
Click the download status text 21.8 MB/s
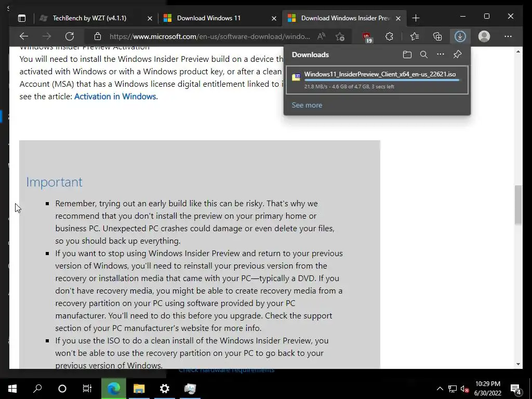coord(349,87)
